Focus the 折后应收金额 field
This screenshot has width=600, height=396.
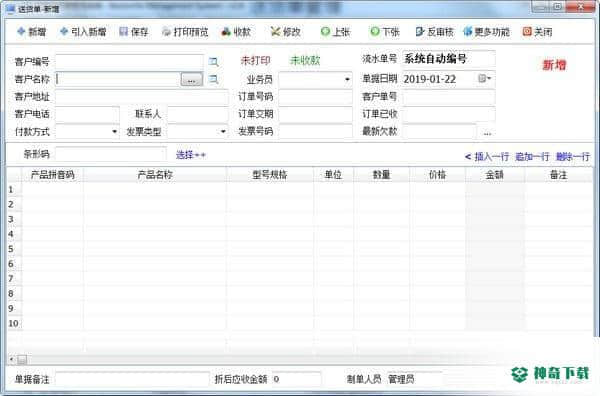click(x=296, y=379)
